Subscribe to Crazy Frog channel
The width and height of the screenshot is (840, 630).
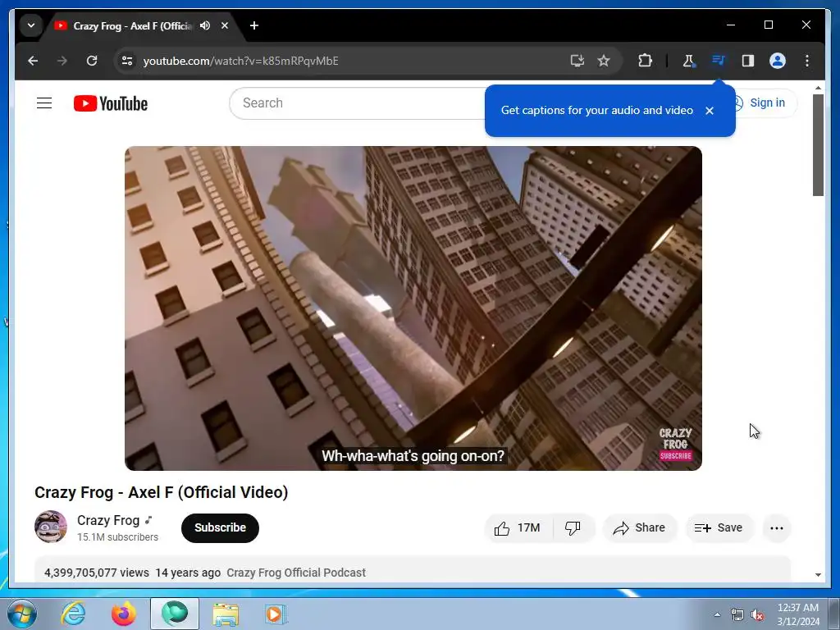click(x=220, y=527)
